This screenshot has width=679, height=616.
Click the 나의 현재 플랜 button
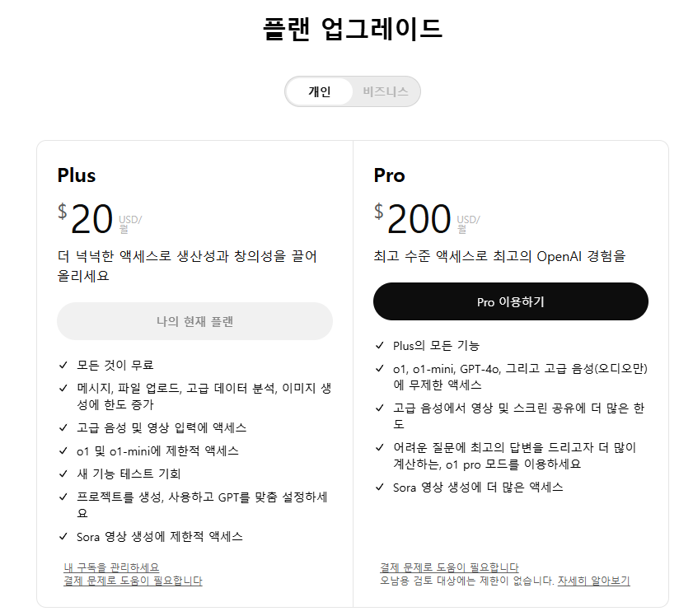pyautogui.click(x=194, y=321)
